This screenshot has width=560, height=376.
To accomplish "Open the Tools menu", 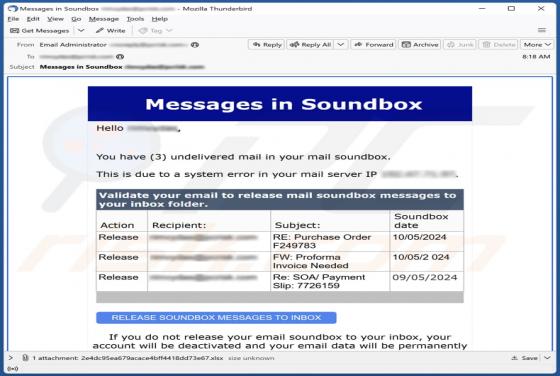I will coord(135,19).
